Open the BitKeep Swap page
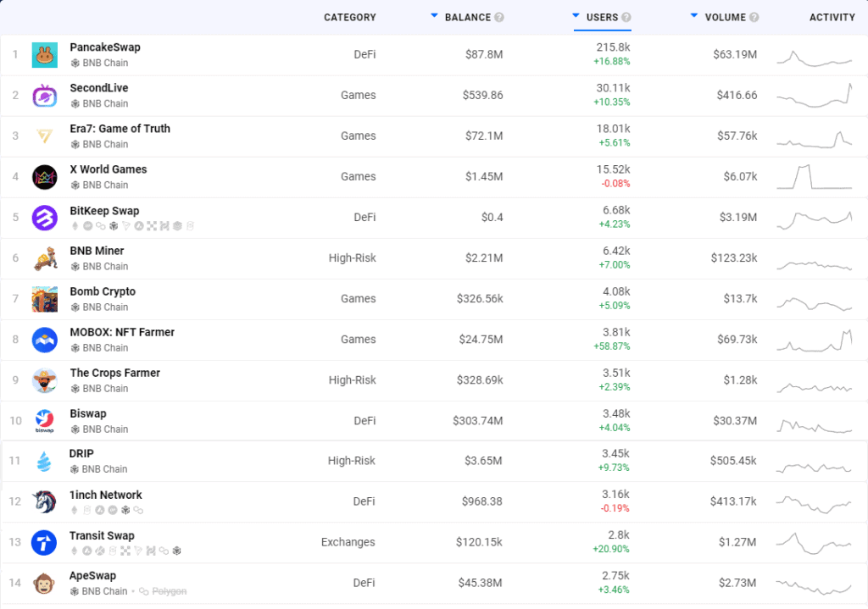The height and width of the screenshot is (609, 868). (104, 211)
